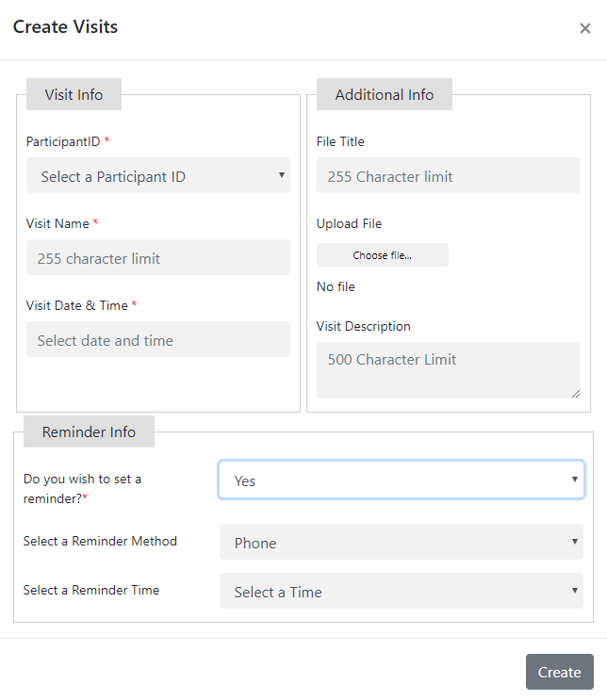The height and width of the screenshot is (700, 607).
Task: Grab the Visit Description resize handle
Action: pyautogui.click(x=575, y=393)
